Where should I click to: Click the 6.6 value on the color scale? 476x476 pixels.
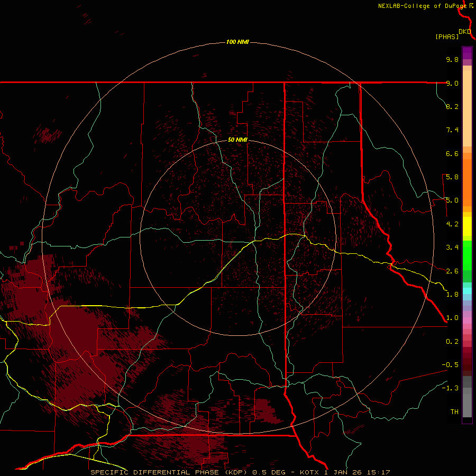coord(452,153)
